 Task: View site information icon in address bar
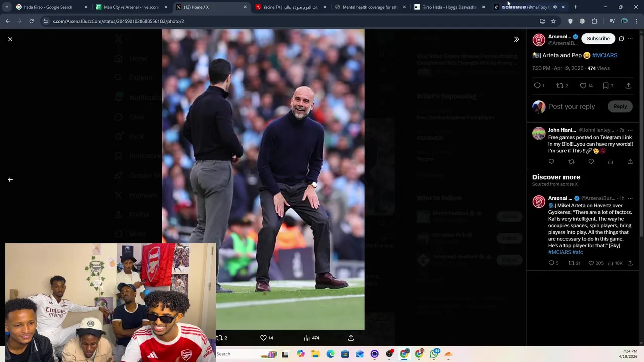(x=46, y=21)
